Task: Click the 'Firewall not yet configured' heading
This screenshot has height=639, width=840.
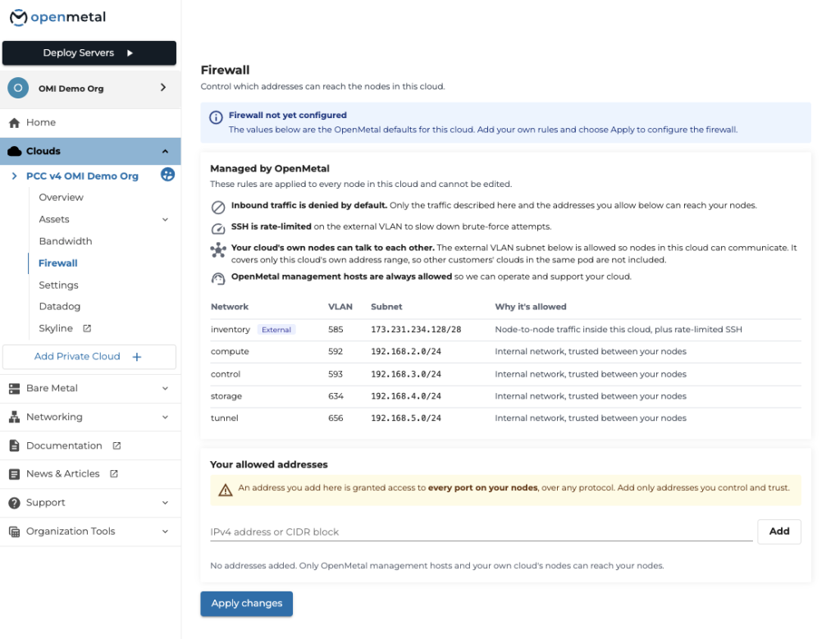Action: [x=288, y=115]
